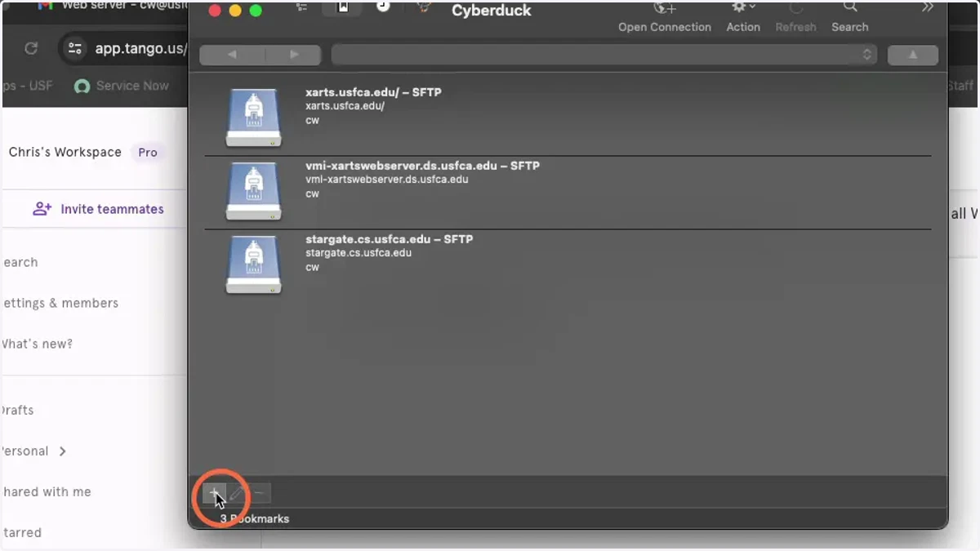980x551 pixels.
Task: Go back with left navigation arrow
Action: [232, 55]
